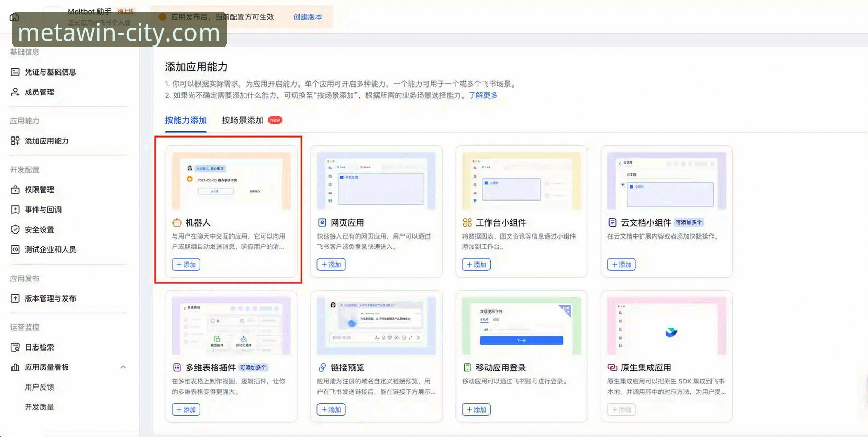The image size is (868, 437).
Task: Switch to 按场景添加 tab
Action: pyautogui.click(x=242, y=120)
